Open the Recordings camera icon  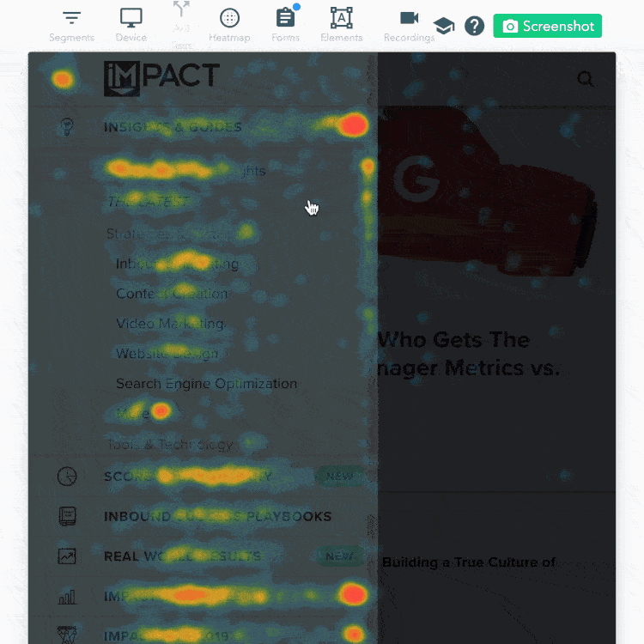(x=409, y=18)
